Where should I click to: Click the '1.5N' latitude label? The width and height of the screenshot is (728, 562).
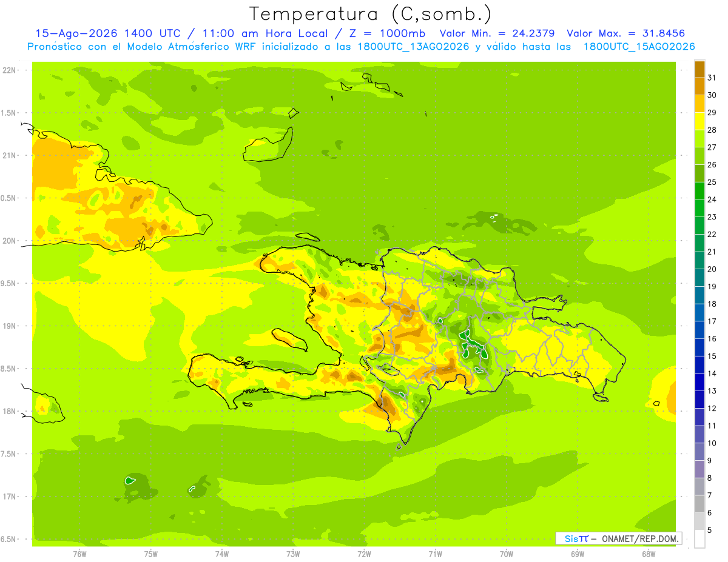tap(9, 113)
